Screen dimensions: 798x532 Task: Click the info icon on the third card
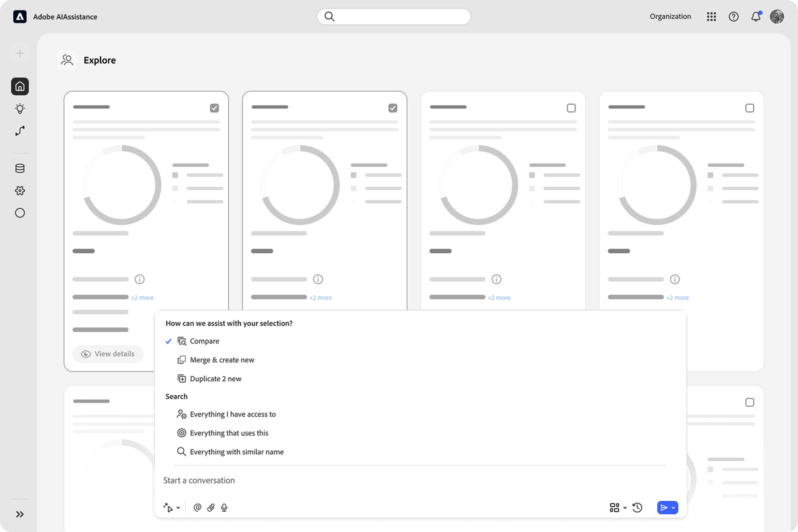[496, 279]
